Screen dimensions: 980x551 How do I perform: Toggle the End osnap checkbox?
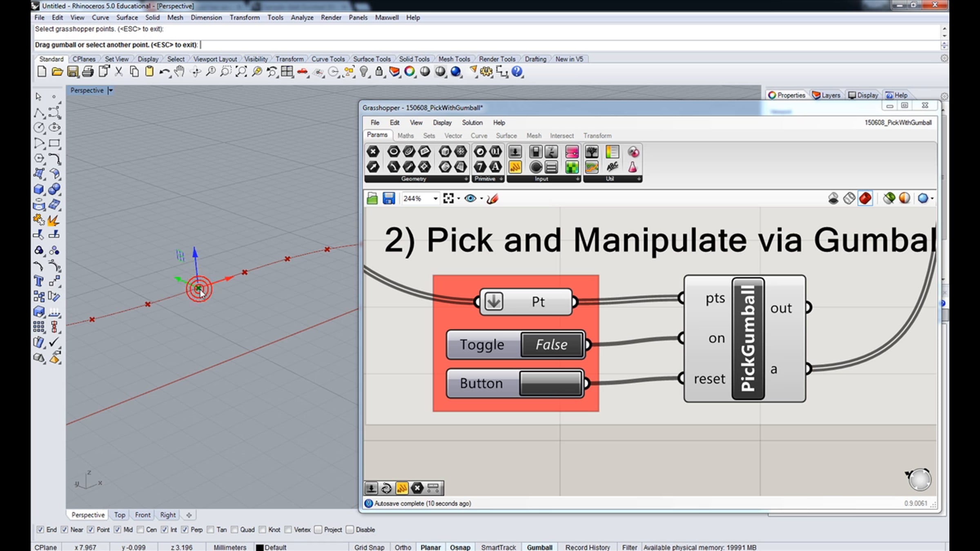pyautogui.click(x=40, y=530)
